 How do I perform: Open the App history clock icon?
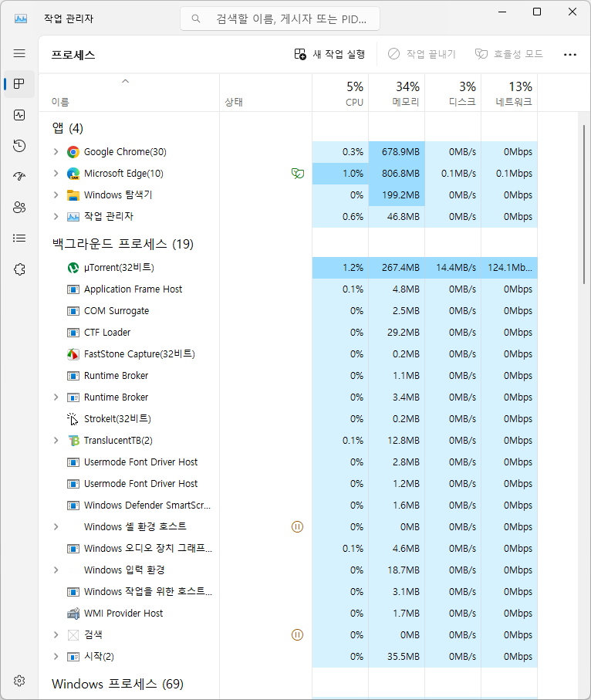(19, 146)
